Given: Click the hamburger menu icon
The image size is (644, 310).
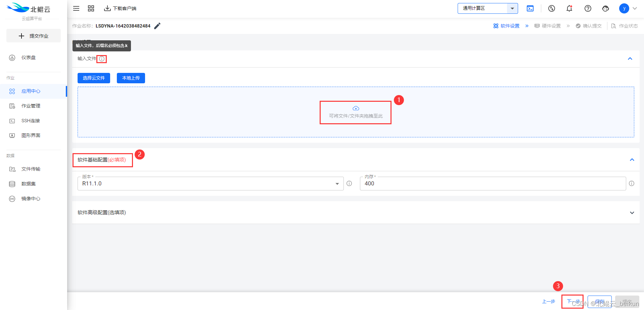Looking at the screenshot, I should (x=76, y=8).
